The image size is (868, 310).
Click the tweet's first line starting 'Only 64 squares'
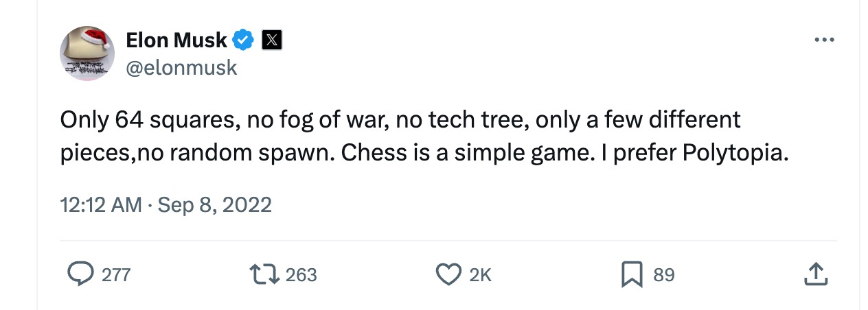[400, 120]
